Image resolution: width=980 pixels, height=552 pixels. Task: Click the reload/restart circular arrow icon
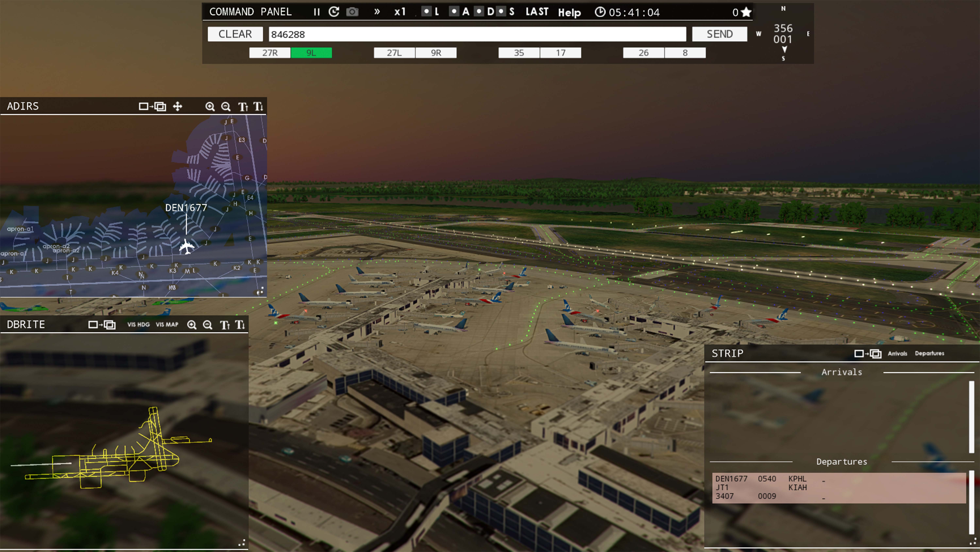click(x=334, y=12)
